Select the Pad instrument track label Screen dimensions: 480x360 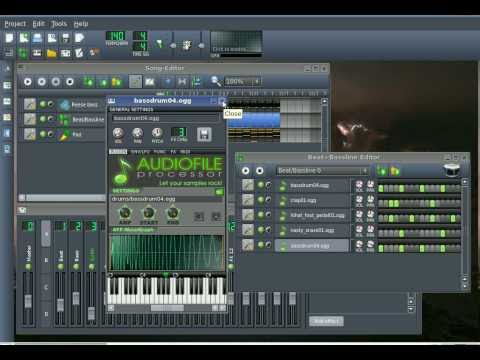81,134
